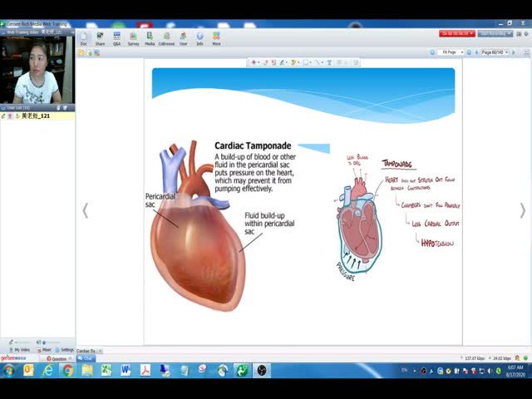
Task: Click the presenter webcam video thumbnail
Action: 37,70
